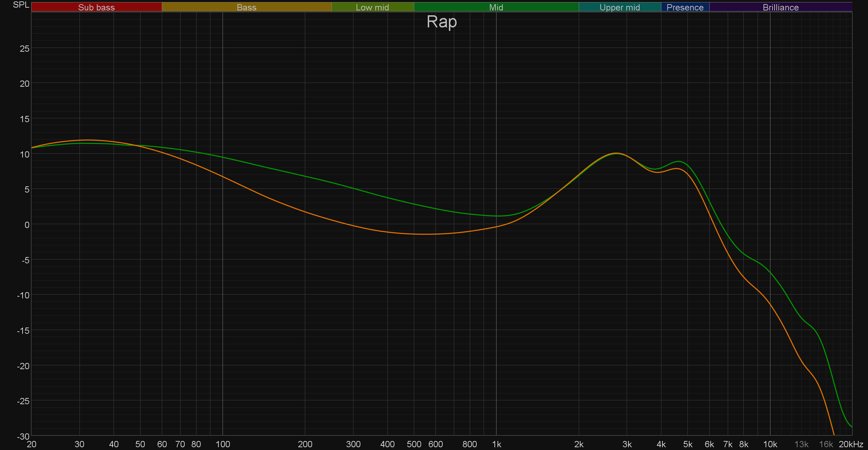Select the Bass frequency band bar
This screenshot has height=450, width=868.
247,7
